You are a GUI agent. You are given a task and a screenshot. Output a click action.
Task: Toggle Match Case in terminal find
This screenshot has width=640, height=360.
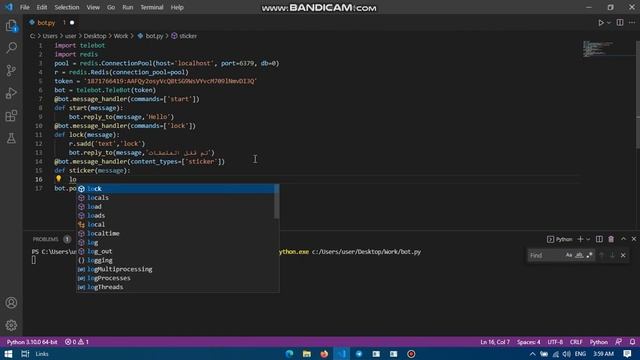tap(569, 256)
